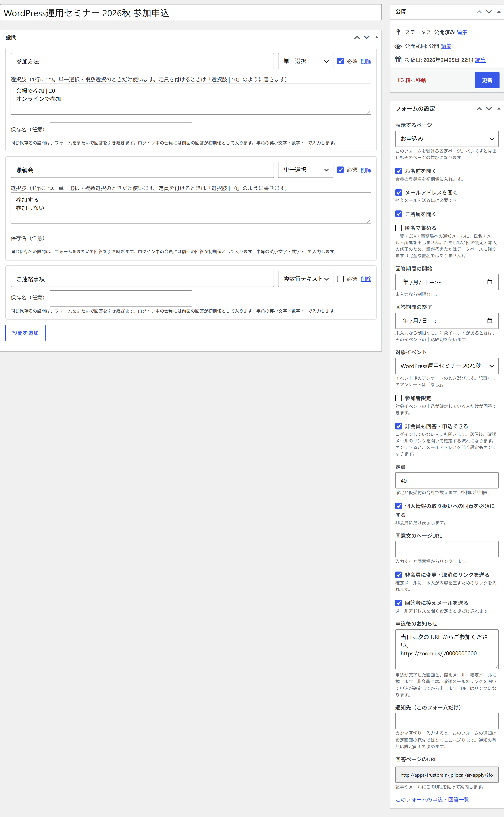Toggle the お名前を聞く checkbox
This screenshot has width=504, height=817.
[398, 171]
